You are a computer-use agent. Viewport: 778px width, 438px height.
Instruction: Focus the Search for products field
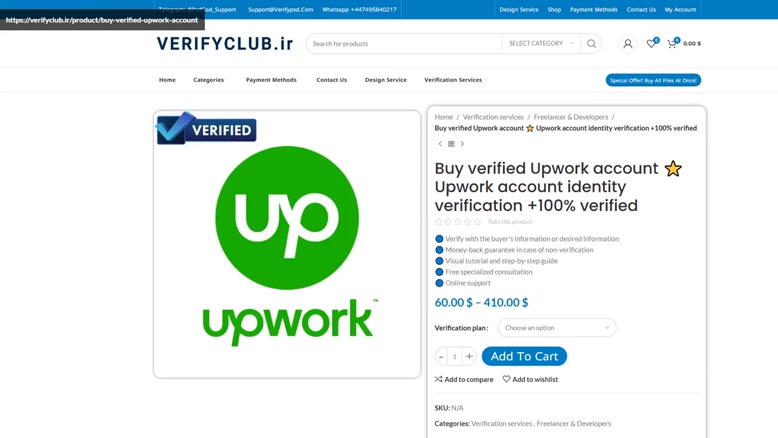click(x=404, y=44)
